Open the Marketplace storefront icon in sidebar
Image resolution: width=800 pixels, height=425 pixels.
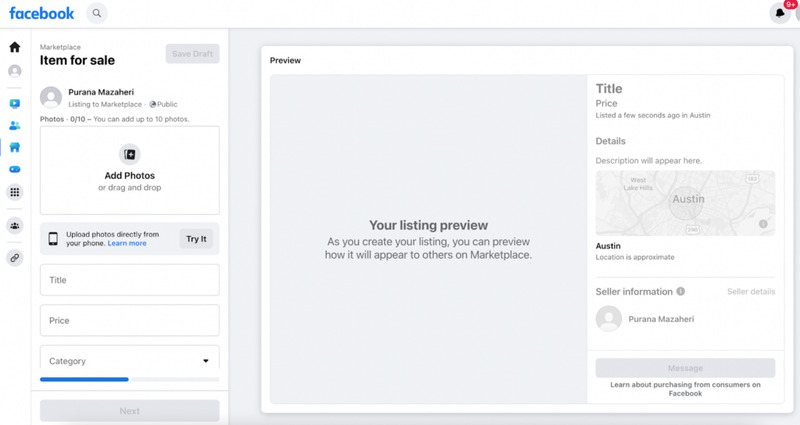14,147
